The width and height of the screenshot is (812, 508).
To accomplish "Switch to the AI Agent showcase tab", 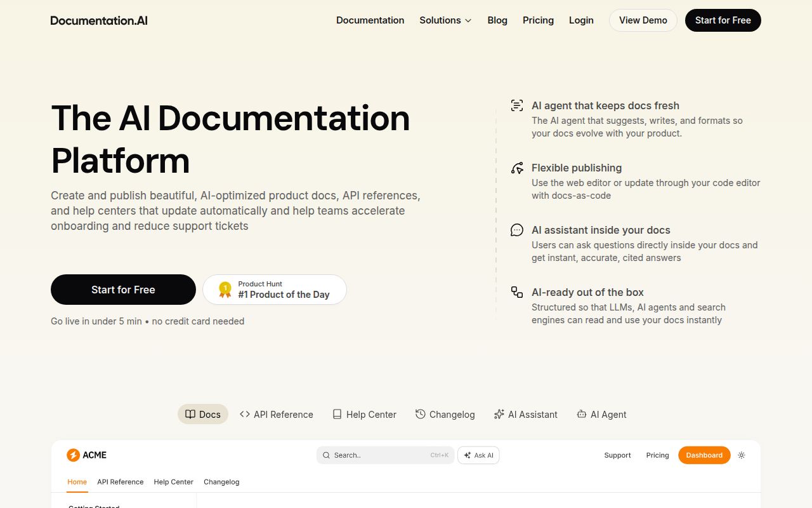I will coord(601,414).
